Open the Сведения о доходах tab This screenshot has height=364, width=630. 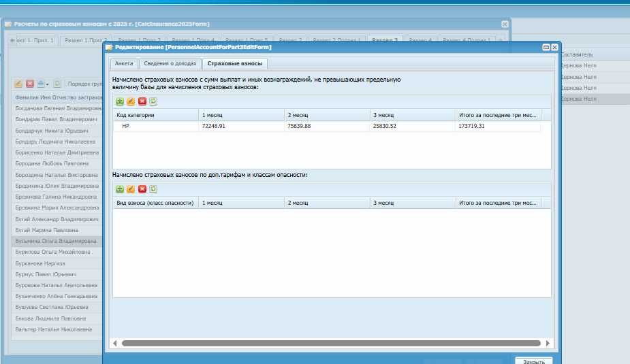170,63
